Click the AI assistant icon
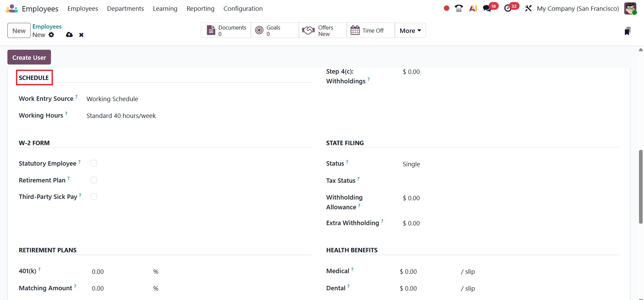This screenshot has width=644, height=300. coord(473,8)
